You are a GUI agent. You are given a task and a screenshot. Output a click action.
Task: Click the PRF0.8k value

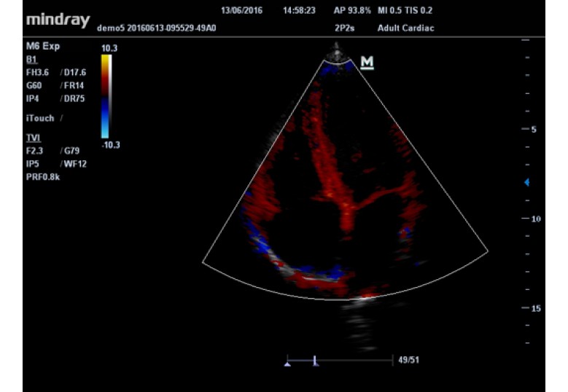pos(43,177)
